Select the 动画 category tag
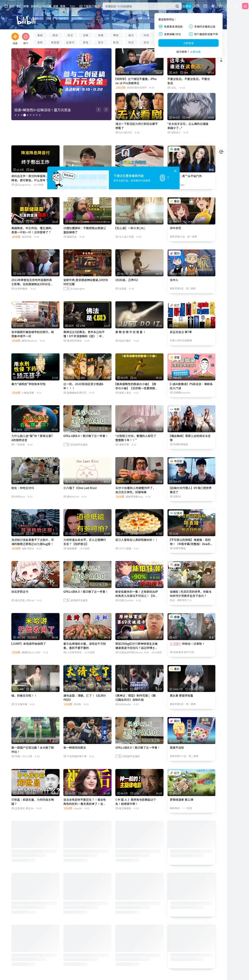249x980 pixels. click(85, 35)
